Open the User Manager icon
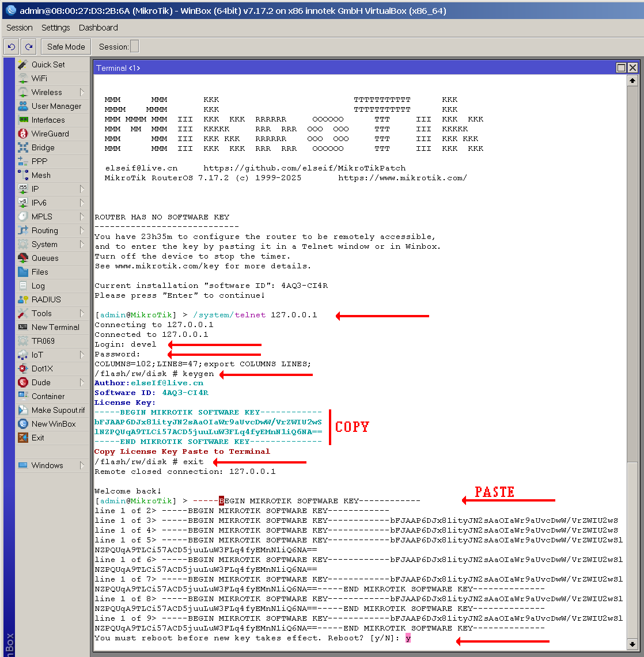The width and height of the screenshot is (644, 657). tap(23, 106)
